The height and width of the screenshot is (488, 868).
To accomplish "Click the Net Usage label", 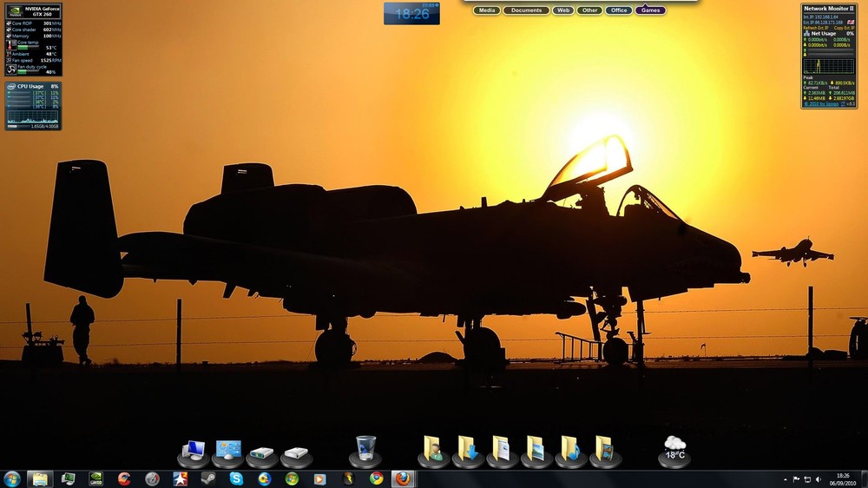I will [823, 33].
